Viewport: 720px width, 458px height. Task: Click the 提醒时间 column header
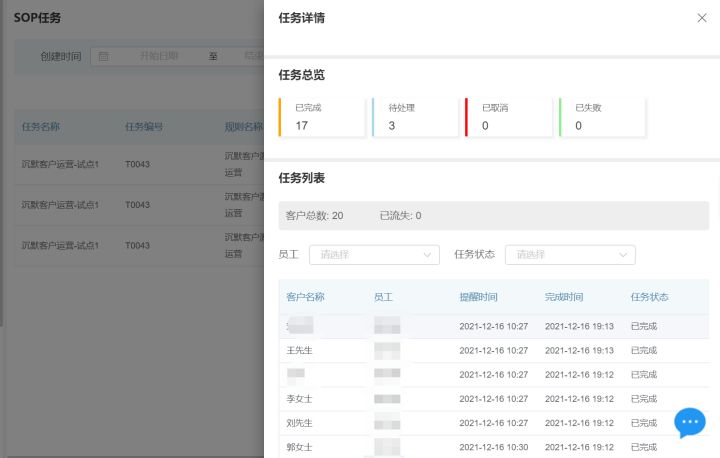pyautogui.click(x=478, y=297)
